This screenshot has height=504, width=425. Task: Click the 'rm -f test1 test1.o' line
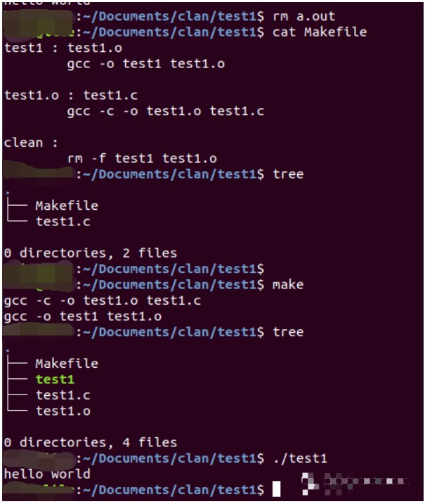click(142, 158)
